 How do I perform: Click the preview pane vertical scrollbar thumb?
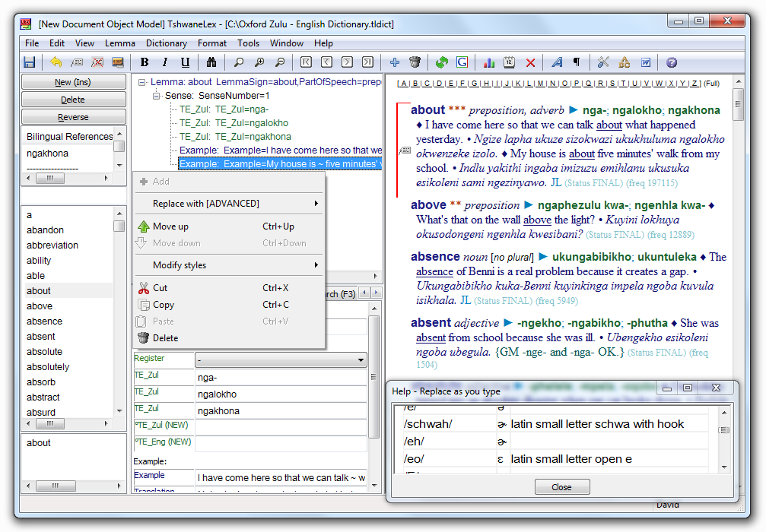738,104
